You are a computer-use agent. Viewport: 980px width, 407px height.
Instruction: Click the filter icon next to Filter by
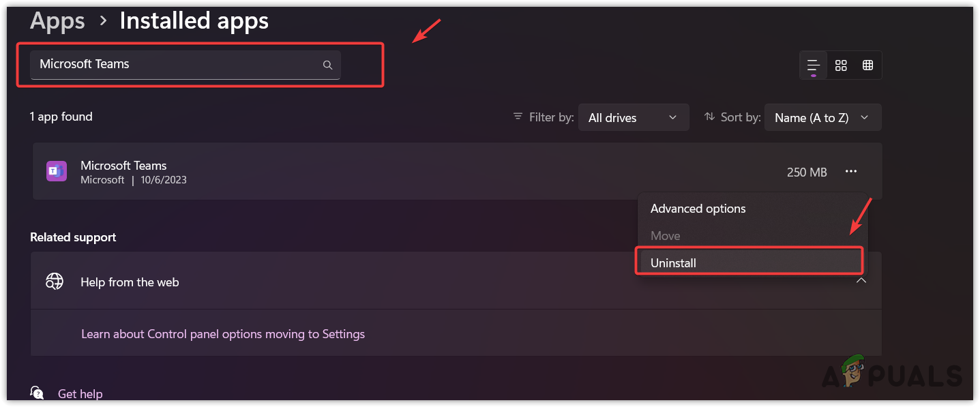coord(518,117)
